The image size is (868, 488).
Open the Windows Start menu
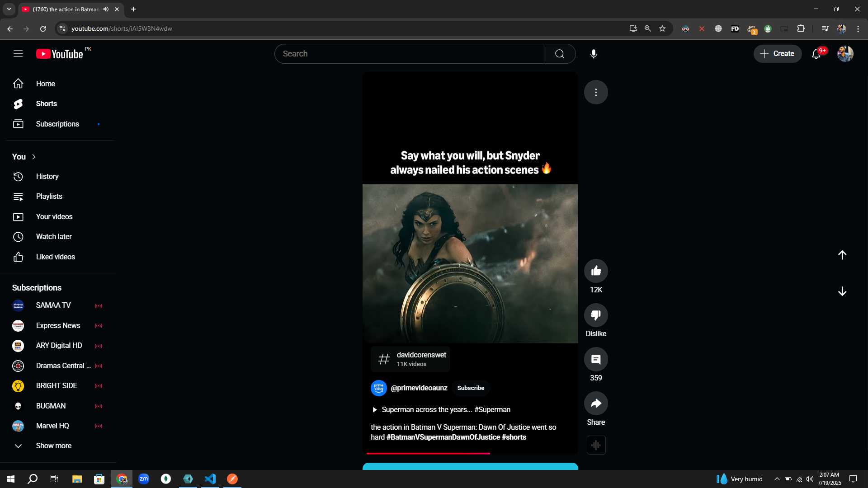tap(11, 479)
